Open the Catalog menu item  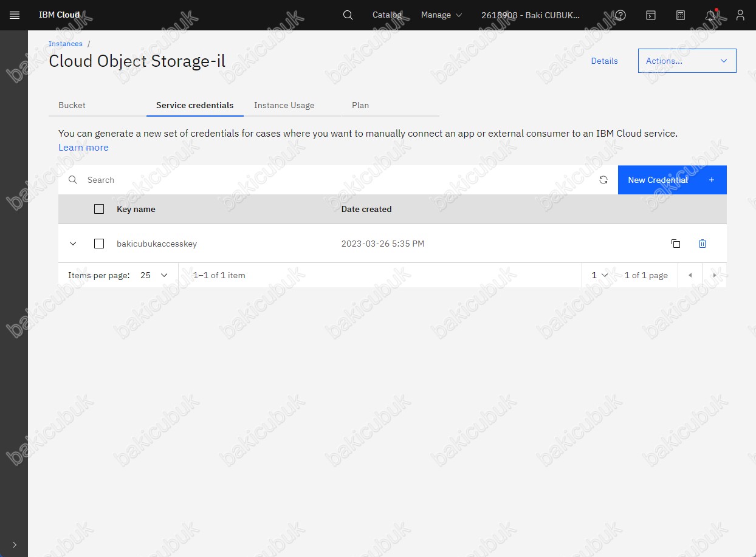coord(387,15)
